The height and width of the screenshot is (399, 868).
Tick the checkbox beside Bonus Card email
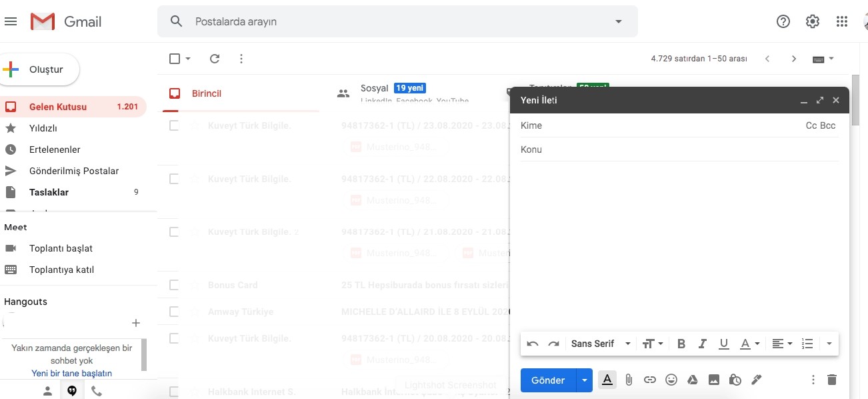click(174, 285)
